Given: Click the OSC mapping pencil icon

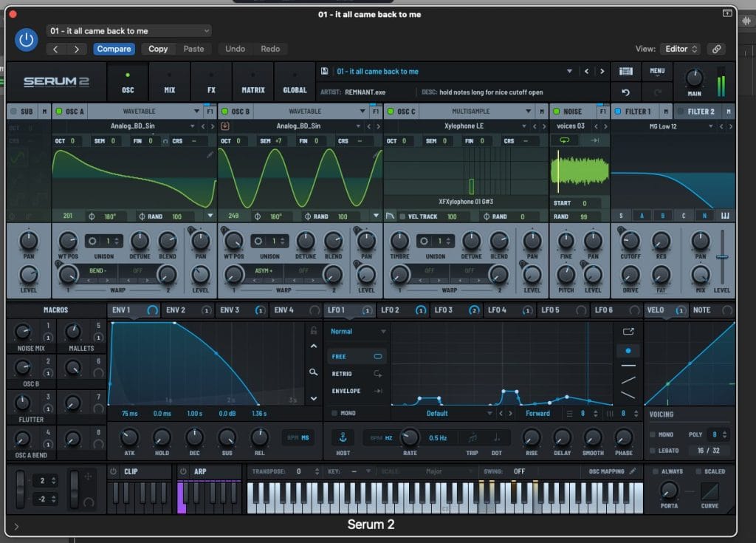Looking at the screenshot, I should [x=633, y=471].
